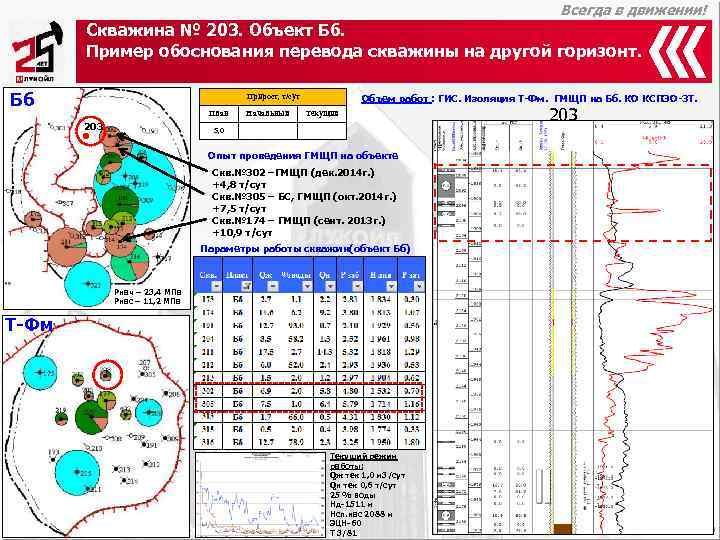Image resolution: width=720 pixels, height=540 pixels.
Task: Click the 'ЭЦН-60' pump label
Action: click(x=346, y=523)
